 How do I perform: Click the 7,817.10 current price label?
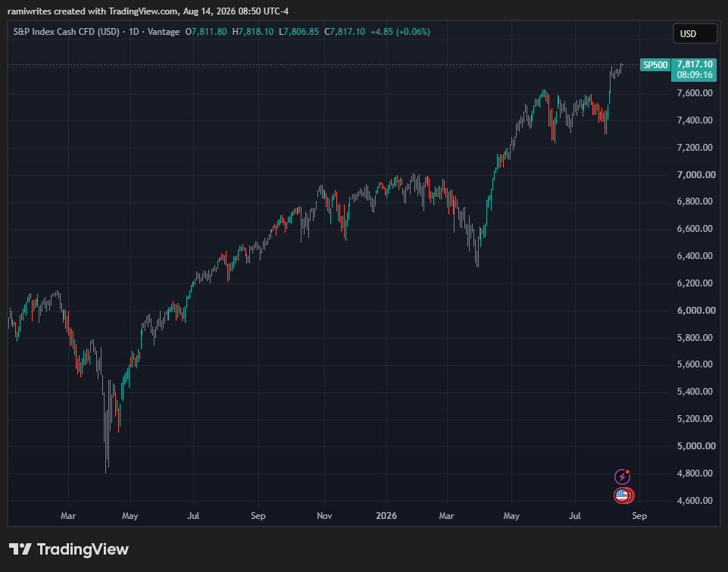[694, 64]
